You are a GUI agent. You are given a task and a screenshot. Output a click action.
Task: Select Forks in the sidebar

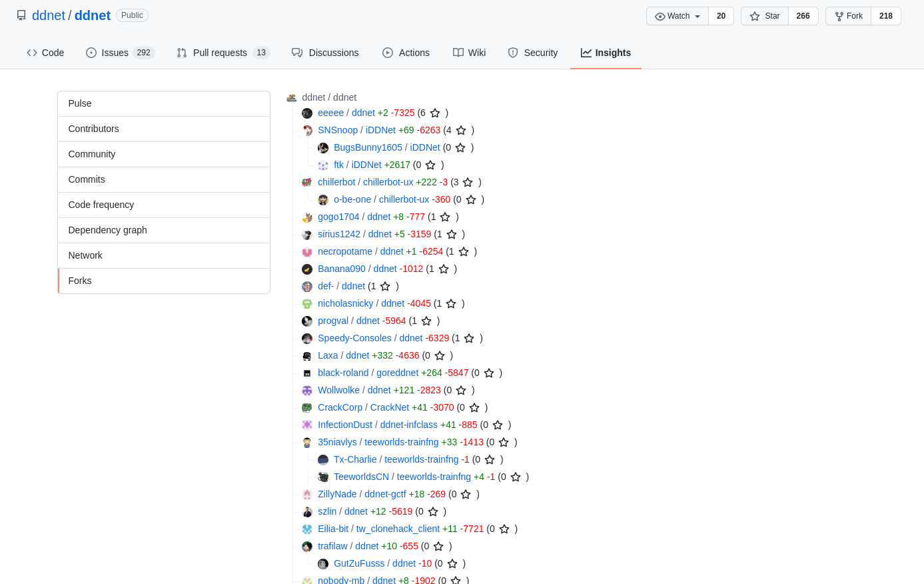[x=164, y=281]
